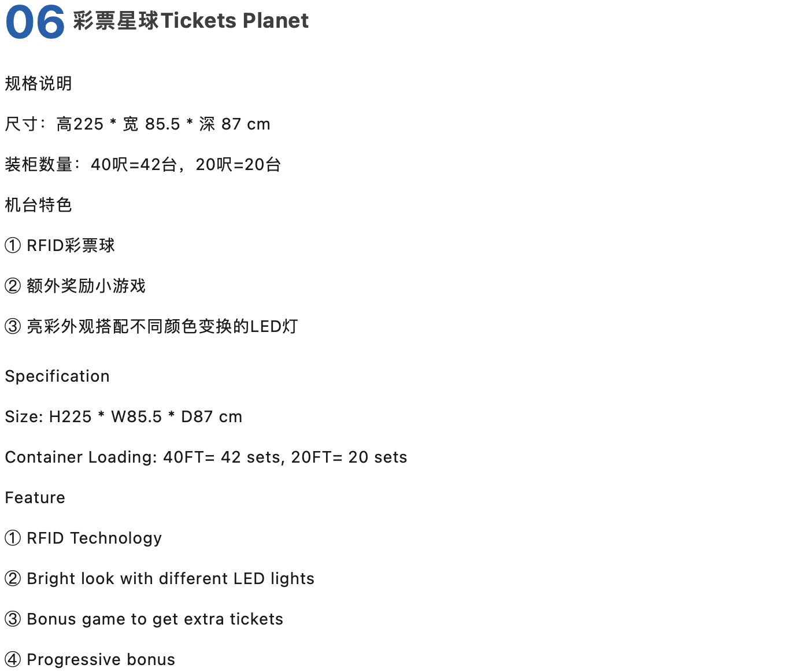Click the Container Loading line
The height and width of the screenshot is (672, 792).
click(206, 457)
